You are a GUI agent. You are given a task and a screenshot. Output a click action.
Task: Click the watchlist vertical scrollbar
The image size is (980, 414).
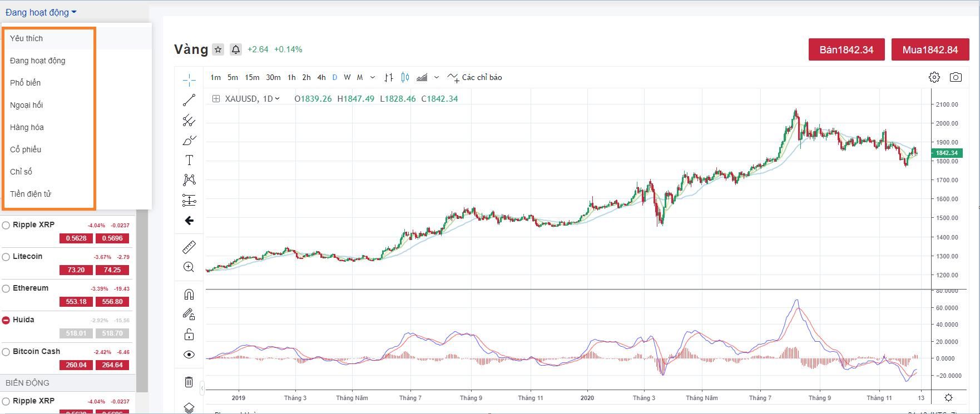click(142, 300)
